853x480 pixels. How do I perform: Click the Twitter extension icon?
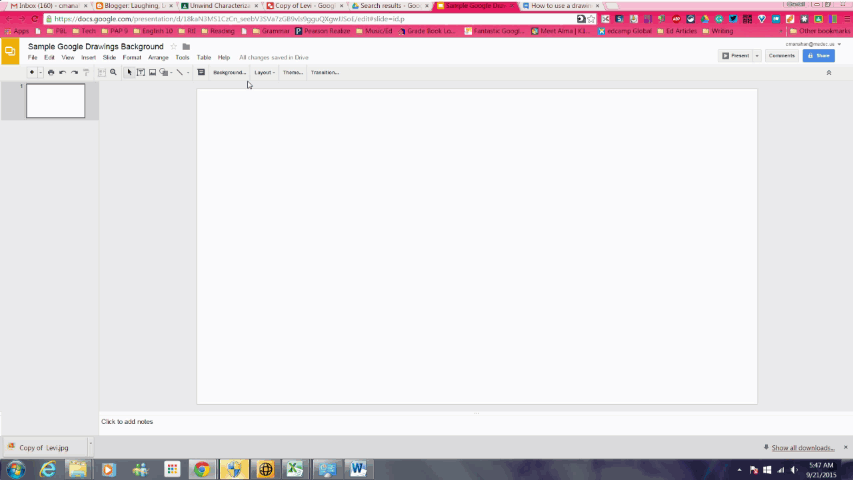point(733,19)
